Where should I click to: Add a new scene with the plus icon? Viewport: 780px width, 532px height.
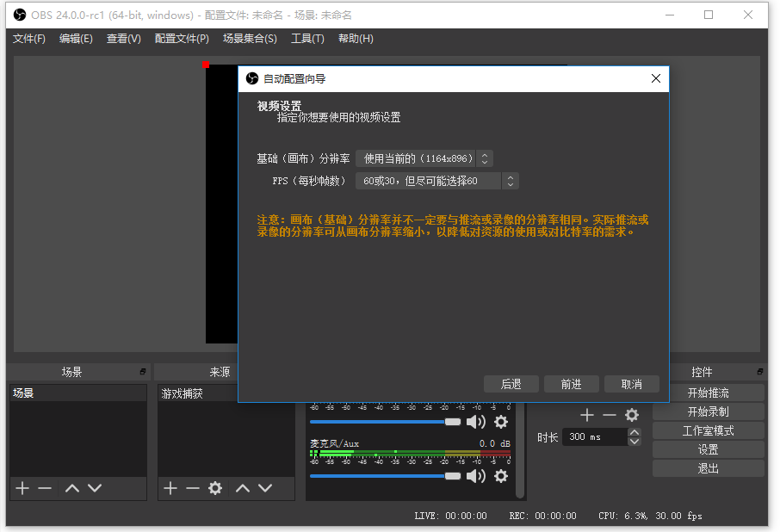[22, 488]
